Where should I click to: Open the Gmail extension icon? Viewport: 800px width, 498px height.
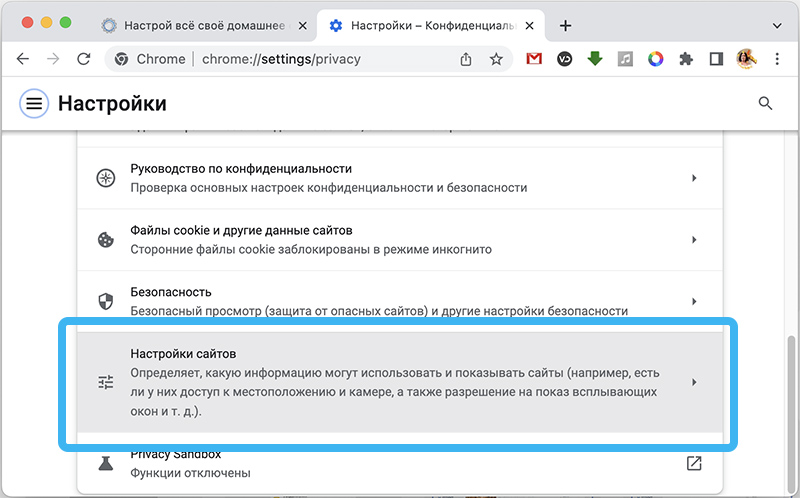534,59
